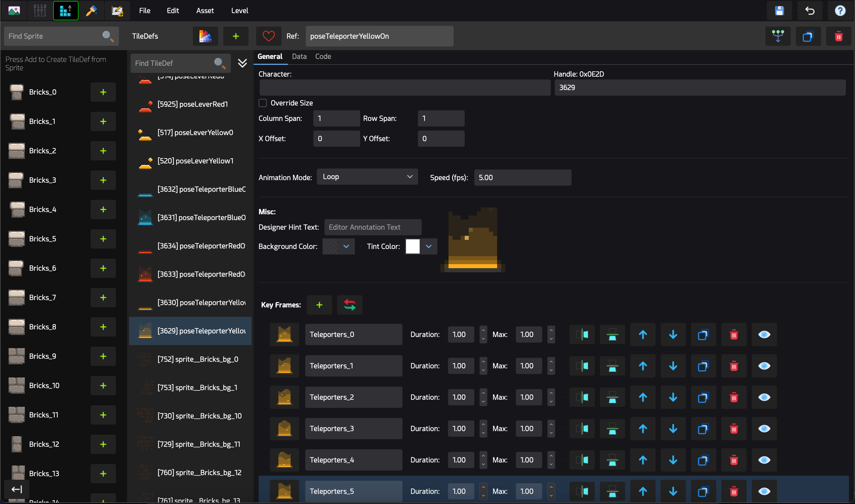Decrease Teleporters_1 Duration stepper down
The height and width of the screenshot is (504, 855).
(x=483, y=370)
